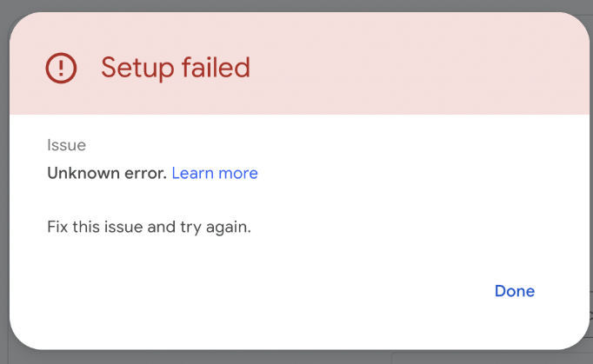Click the Done button

coord(515,291)
